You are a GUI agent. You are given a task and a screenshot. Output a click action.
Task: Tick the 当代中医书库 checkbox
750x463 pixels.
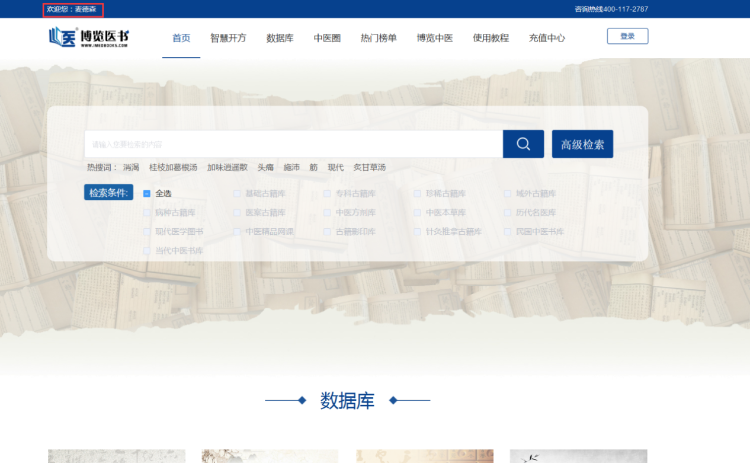pyautogui.click(x=147, y=250)
